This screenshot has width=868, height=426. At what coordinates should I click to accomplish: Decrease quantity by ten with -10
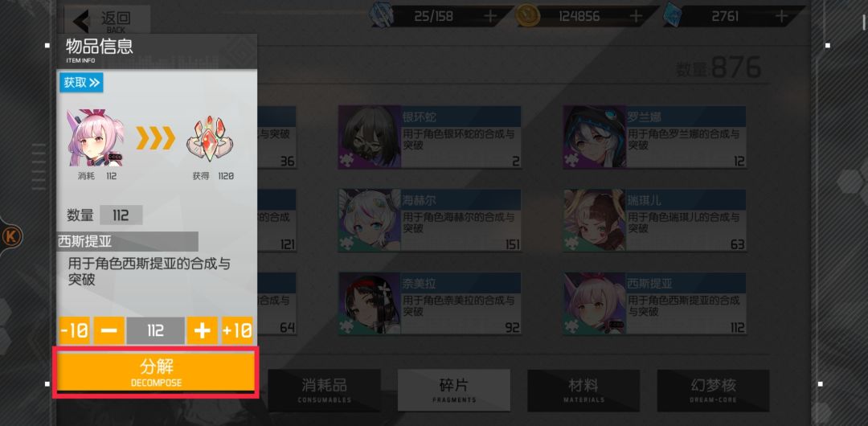(74, 330)
